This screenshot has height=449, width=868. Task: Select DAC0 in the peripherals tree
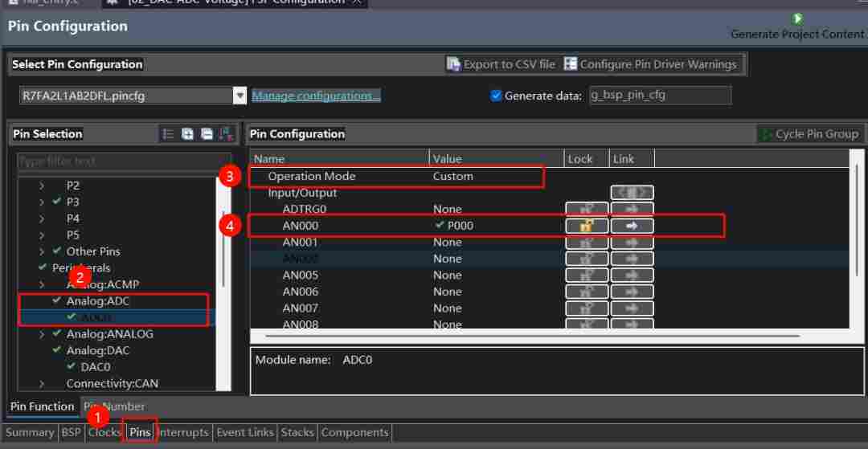(95, 367)
